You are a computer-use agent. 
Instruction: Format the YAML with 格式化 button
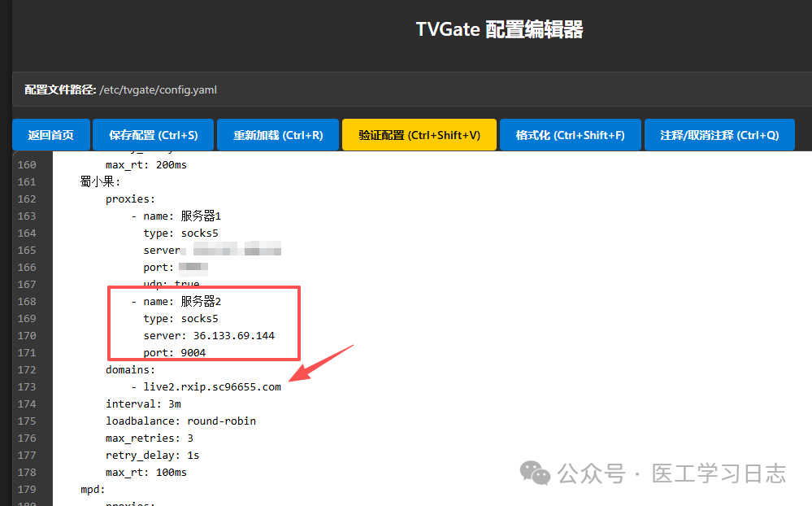[570, 135]
